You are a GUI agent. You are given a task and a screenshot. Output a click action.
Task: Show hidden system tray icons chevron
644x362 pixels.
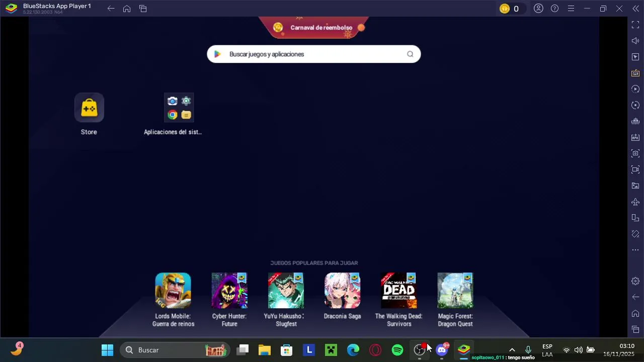pyautogui.click(x=512, y=350)
